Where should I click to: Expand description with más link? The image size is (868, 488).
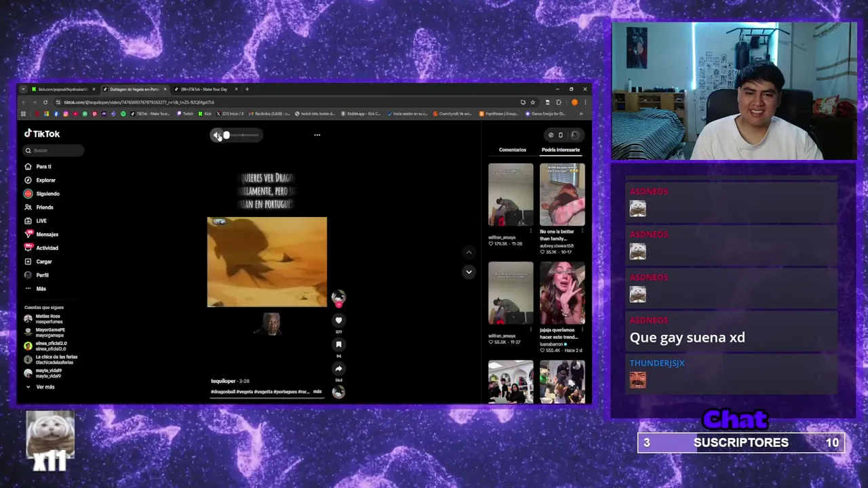click(x=317, y=391)
